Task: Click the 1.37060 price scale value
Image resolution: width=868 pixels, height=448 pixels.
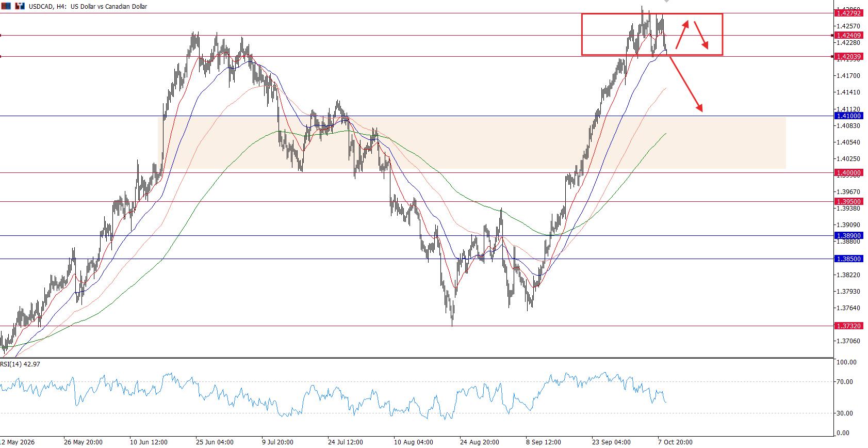Action: click(x=848, y=341)
